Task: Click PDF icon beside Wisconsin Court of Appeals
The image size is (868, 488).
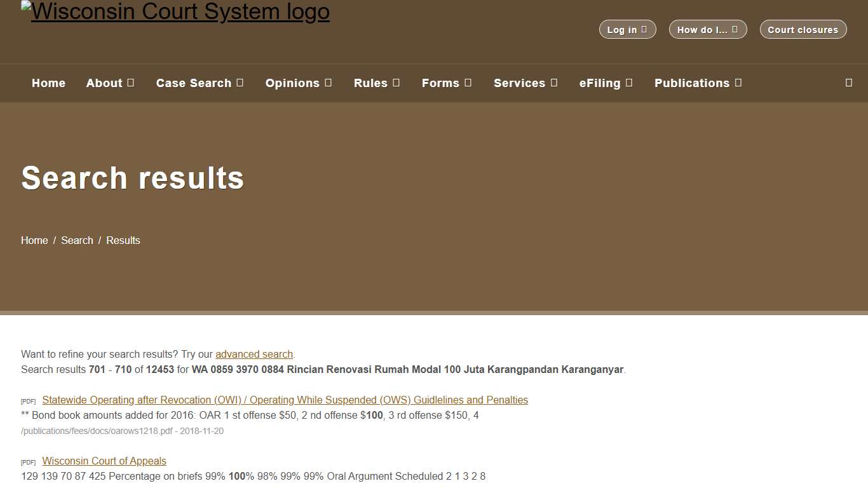Action: click(28, 461)
